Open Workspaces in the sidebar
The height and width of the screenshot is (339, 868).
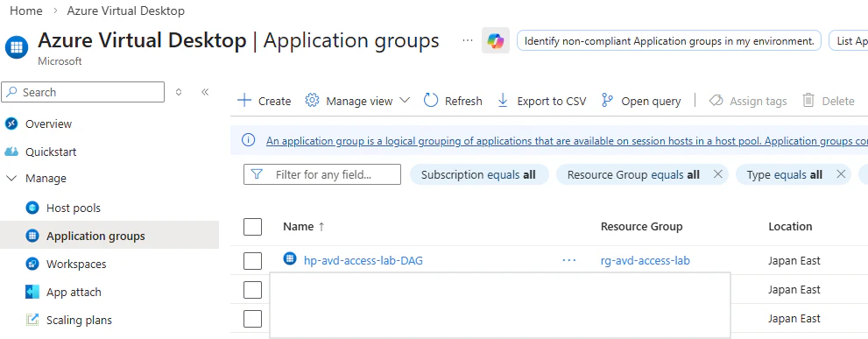pyautogui.click(x=76, y=265)
